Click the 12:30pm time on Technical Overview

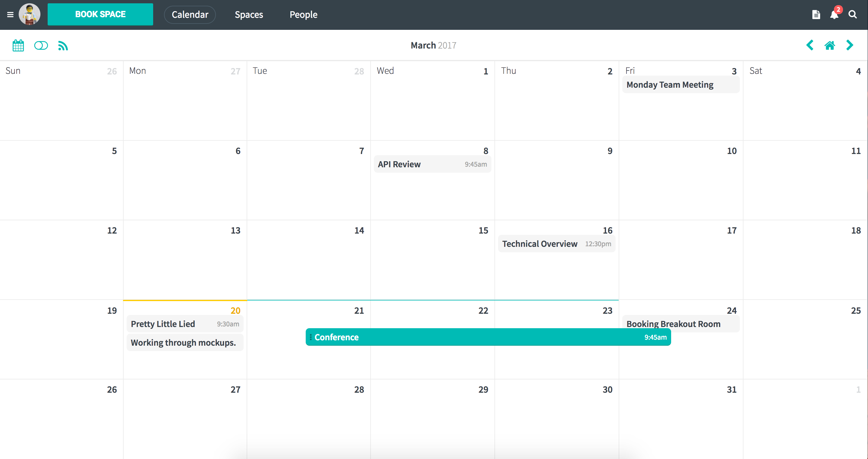click(598, 244)
